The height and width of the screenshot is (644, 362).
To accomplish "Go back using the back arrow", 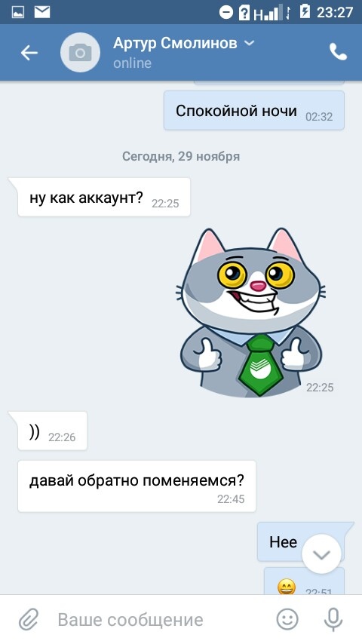I will tap(29, 53).
